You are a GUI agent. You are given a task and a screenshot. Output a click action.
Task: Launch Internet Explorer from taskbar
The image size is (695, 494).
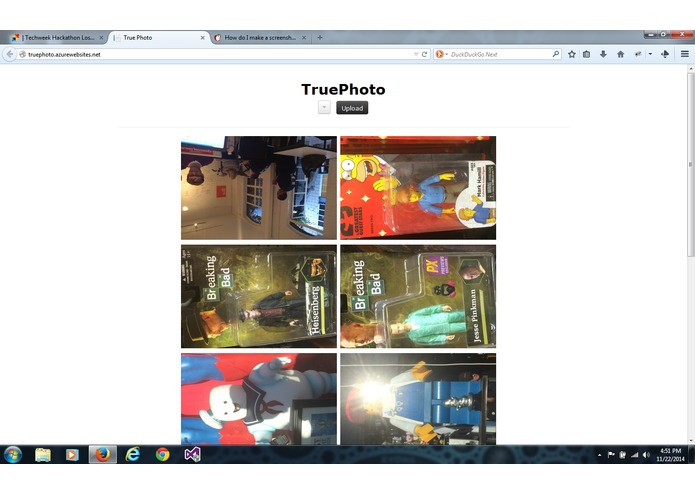pyautogui.click(x=133, y=455)
